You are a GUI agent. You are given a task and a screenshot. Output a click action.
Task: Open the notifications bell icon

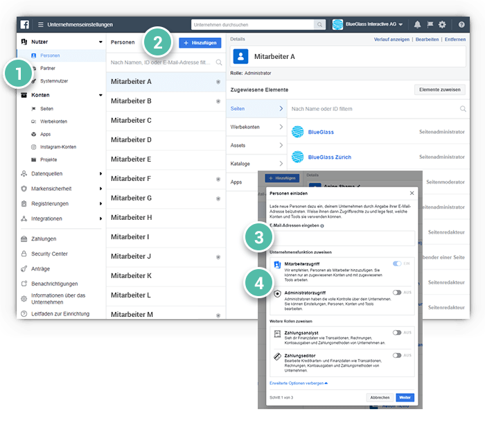(418, 24)
